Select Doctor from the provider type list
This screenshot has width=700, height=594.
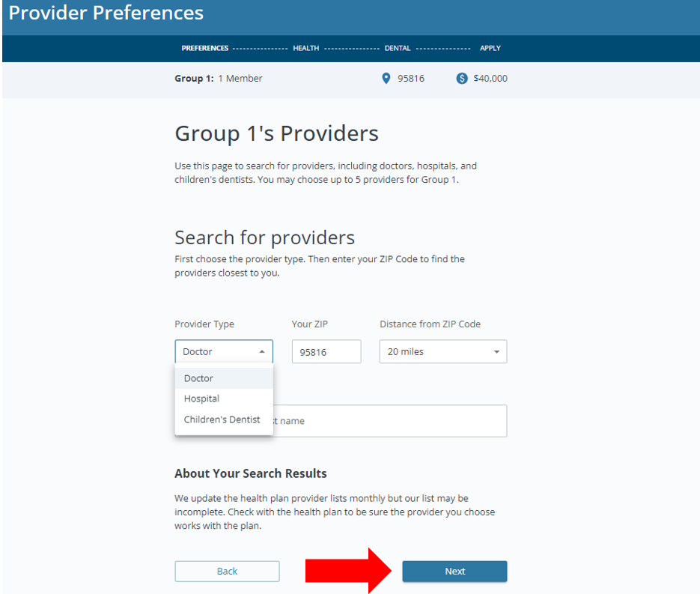(199, 378)
